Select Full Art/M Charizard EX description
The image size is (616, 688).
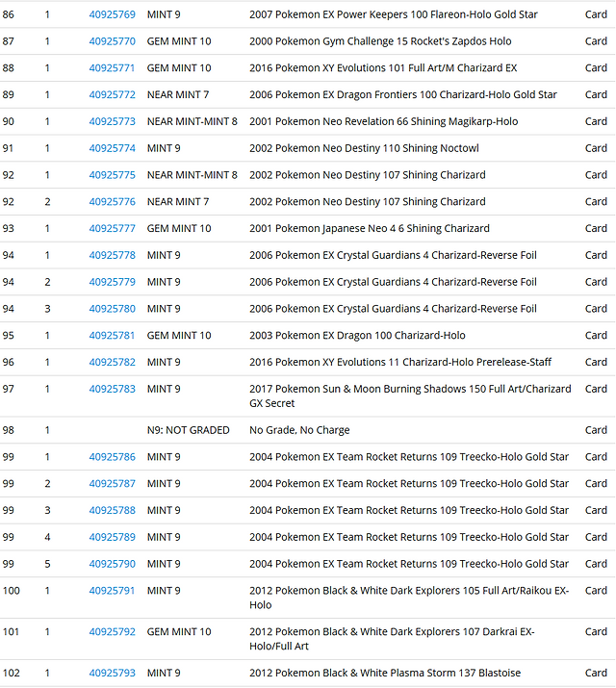tap(383, 68)
